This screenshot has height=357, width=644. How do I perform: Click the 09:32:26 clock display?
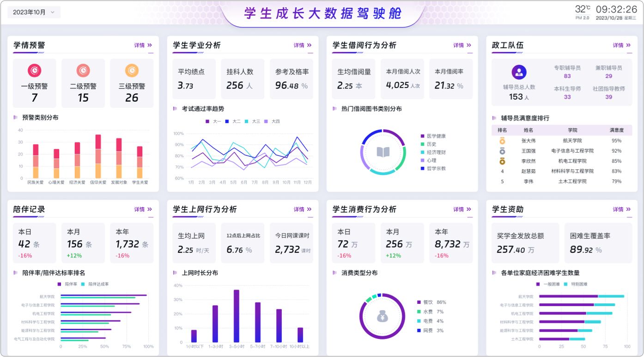coord(616,9)
